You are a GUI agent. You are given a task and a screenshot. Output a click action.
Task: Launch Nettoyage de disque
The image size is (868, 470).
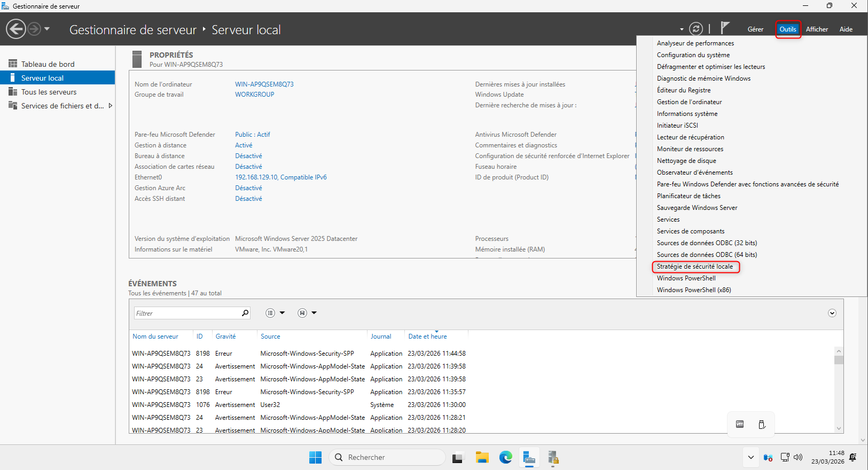pyautogui.click(x=686, y=161)
